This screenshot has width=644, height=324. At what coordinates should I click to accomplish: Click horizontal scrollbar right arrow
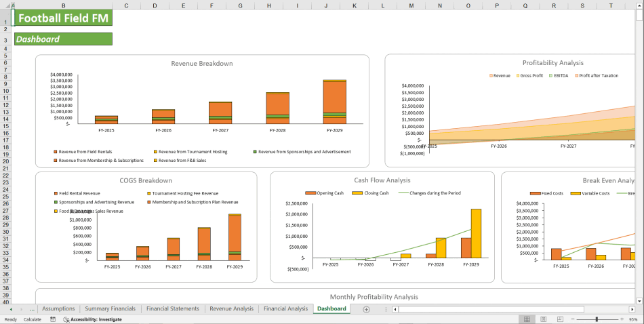point(632,309)
